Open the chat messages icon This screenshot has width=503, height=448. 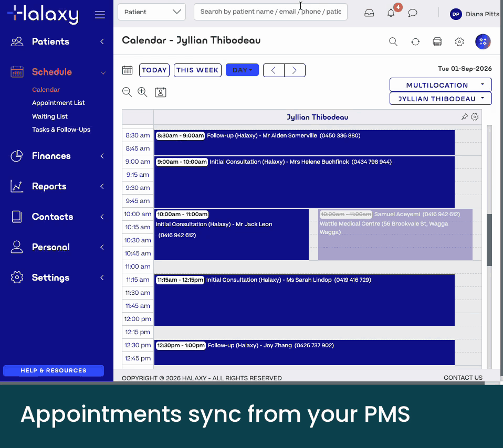coord(413,13)
